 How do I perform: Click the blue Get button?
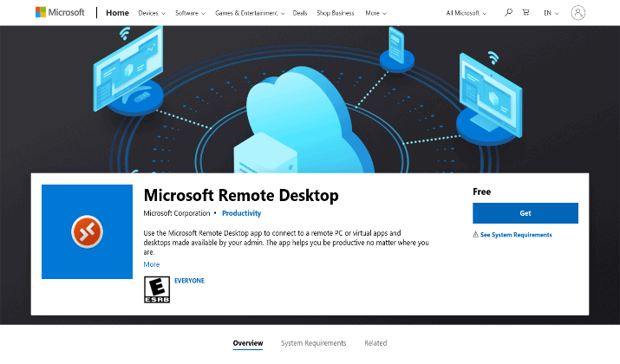(x=525, y=213)
